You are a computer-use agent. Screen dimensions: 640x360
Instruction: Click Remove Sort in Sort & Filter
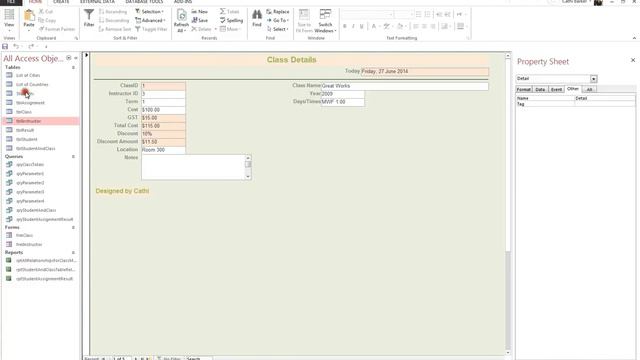[x=115, y=29]
